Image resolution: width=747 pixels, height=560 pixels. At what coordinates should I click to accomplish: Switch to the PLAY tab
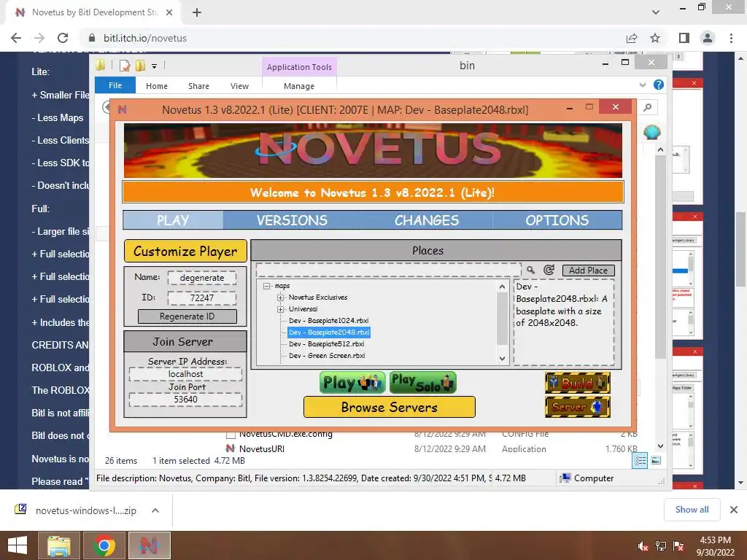174,220
